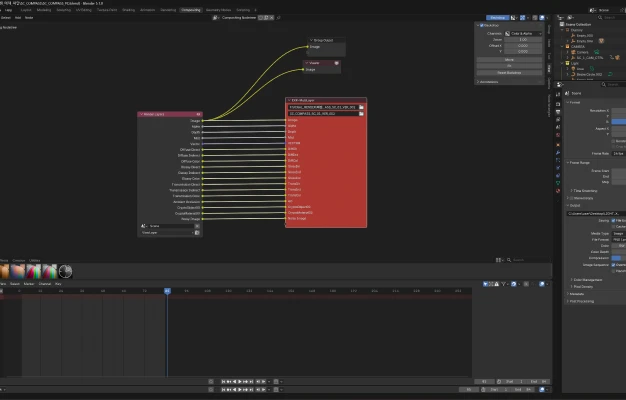Image resolution: width=626 pixels, height=400 pixels.
Task: Click the Scene Collection icon in the outliner
Action: pyautogui.click(x=562, y=24)
